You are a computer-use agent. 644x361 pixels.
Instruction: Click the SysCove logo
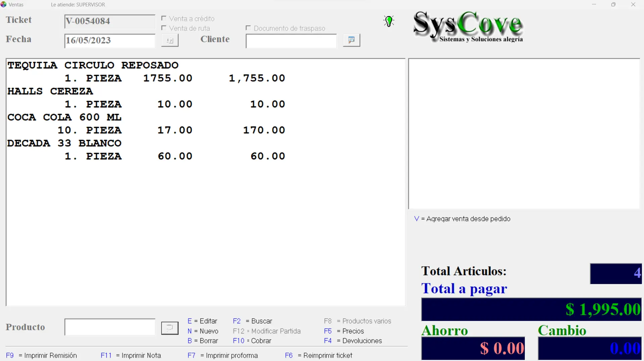[468, 26]
